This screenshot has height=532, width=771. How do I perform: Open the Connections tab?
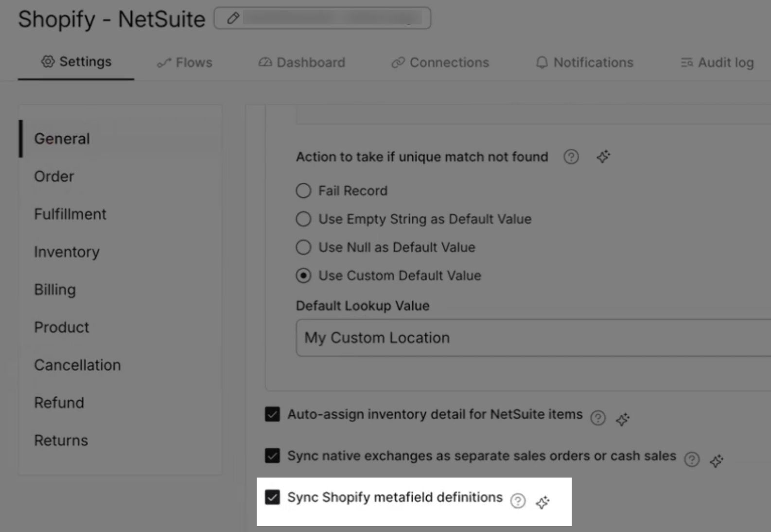tap(440, 63)
